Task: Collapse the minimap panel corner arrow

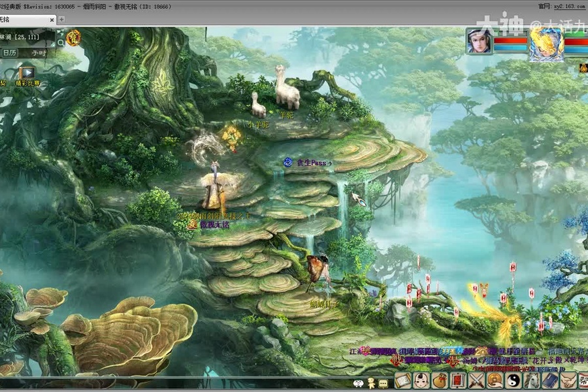Action: point(53,44)
